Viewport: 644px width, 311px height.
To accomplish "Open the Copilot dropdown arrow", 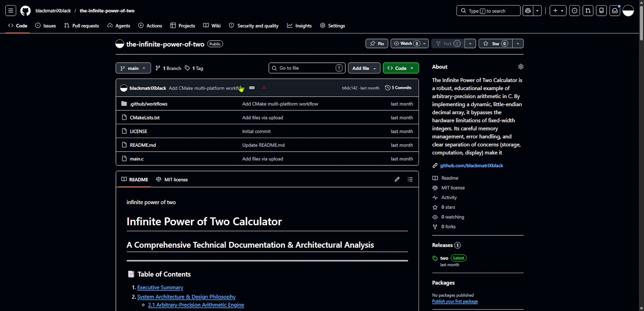I will (538, 11).
